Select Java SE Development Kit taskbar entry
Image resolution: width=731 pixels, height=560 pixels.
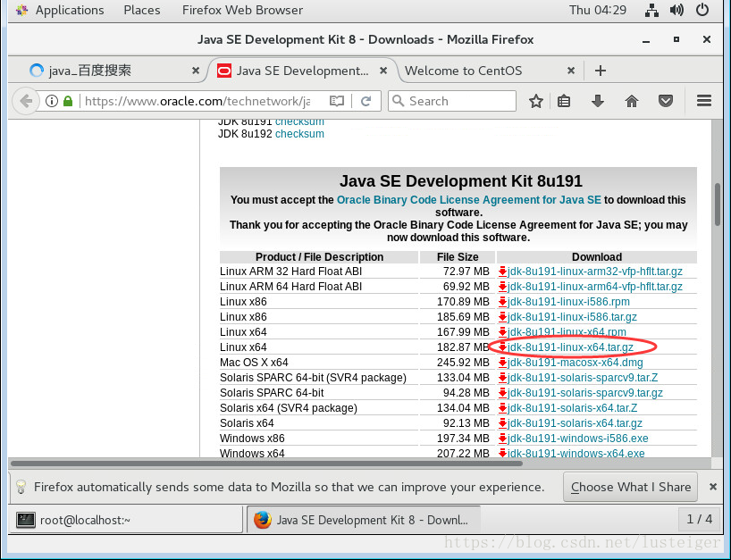pos(363,520)
